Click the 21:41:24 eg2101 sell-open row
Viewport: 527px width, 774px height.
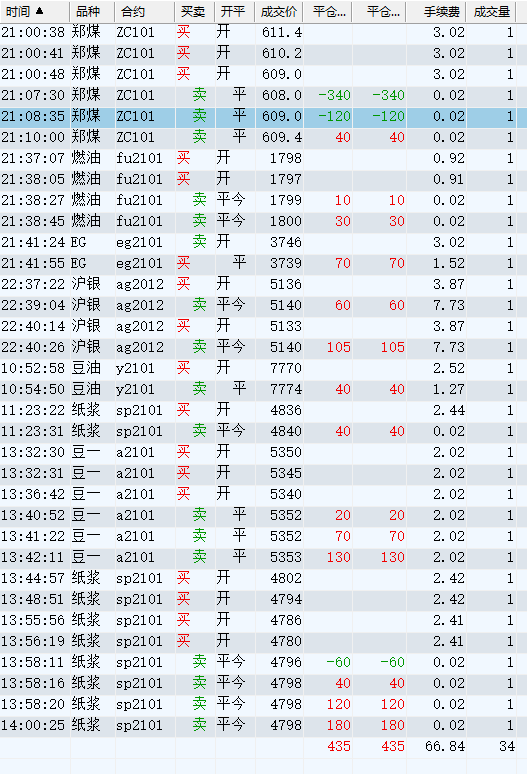tap(264, 242)
